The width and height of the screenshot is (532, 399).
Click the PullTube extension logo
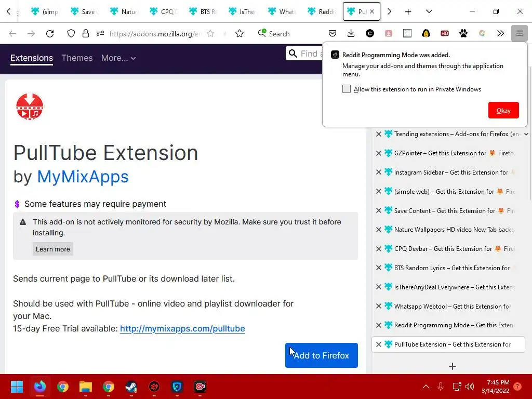[30, 107]
